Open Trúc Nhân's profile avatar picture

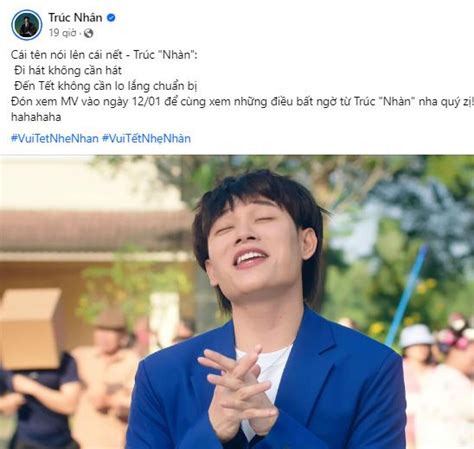coord(27,25)
